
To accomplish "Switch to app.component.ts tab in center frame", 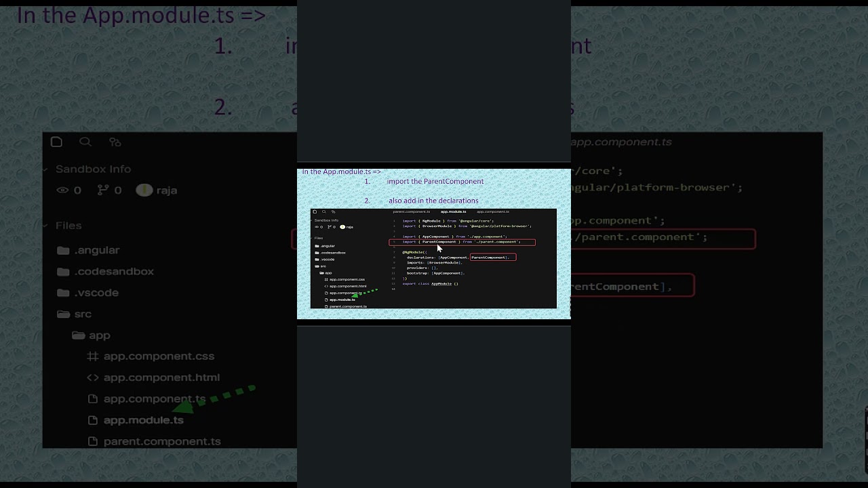I will pos(493,211).
